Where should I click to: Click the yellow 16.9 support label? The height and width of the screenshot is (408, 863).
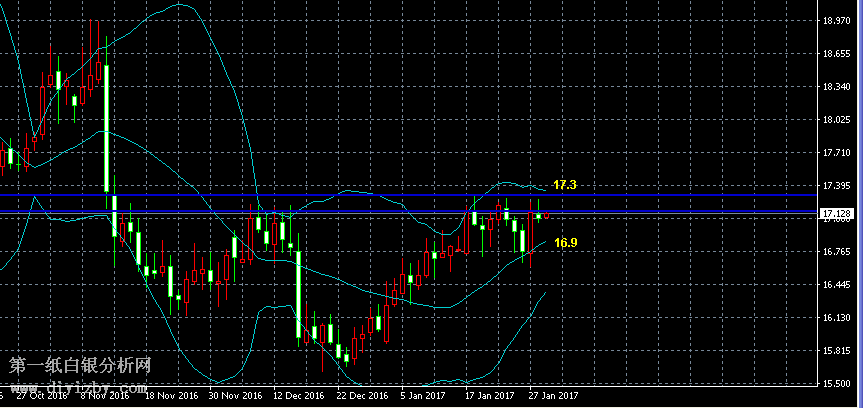(566, 242)
